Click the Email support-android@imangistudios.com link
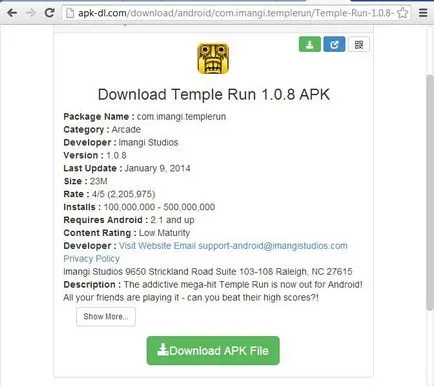The height and width of the screenshot is (386, 434). (261, 246)
